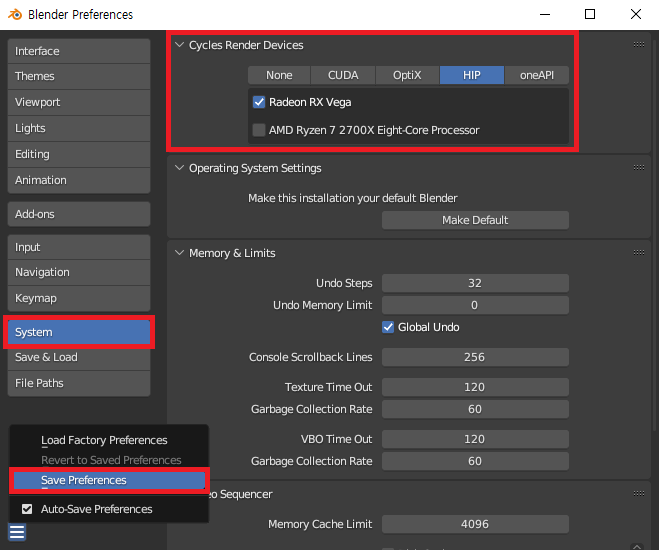Collapse the Operating System Settings panel
The image size is (659, 550).
[x=179, y=168]
